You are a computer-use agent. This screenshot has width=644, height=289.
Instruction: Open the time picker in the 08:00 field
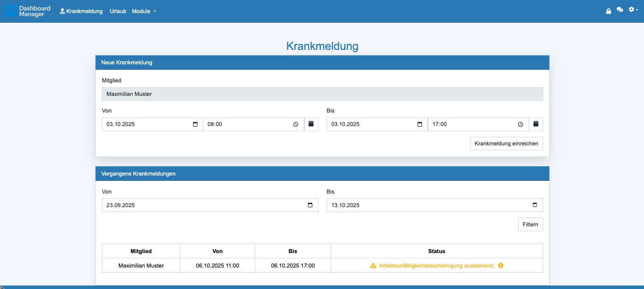pyautogui.click(x=296, y=124)
